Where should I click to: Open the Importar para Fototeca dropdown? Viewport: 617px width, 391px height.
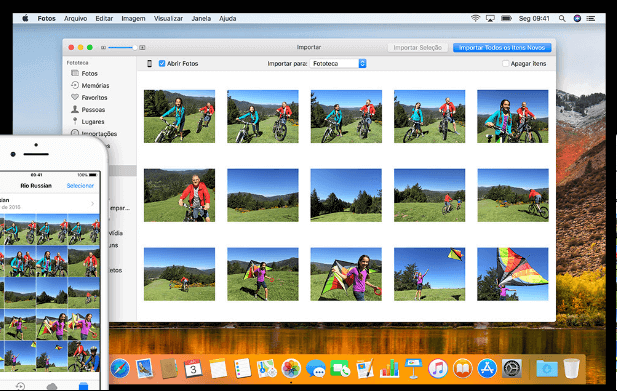[x=338, y=63]
